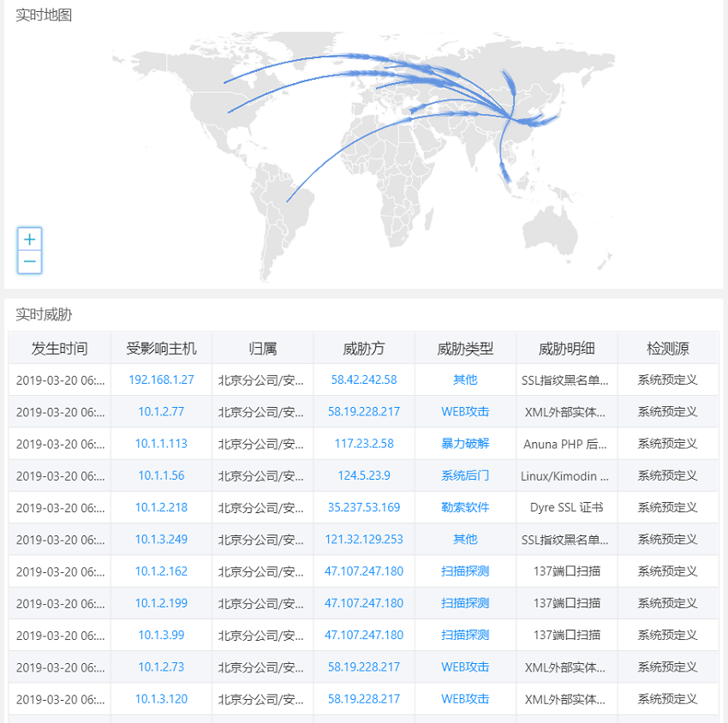Screen dimensions: 728x723
Task: Click threat source 124.5.23.9
Action: coord(364,475)
